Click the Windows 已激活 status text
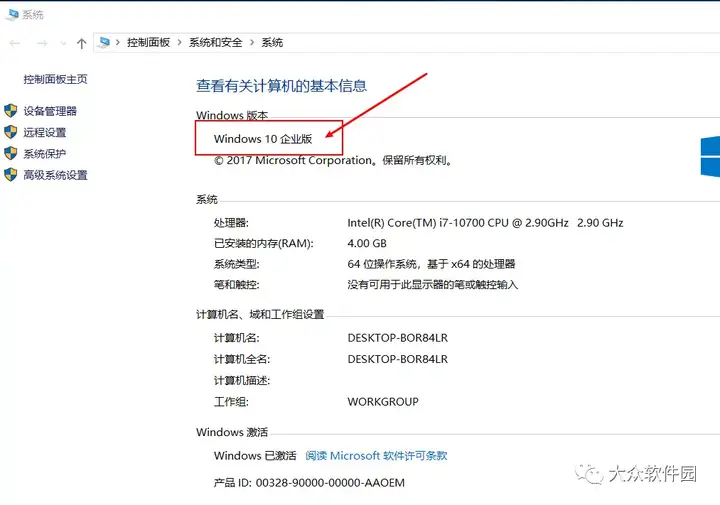 [x=255, y=455]
